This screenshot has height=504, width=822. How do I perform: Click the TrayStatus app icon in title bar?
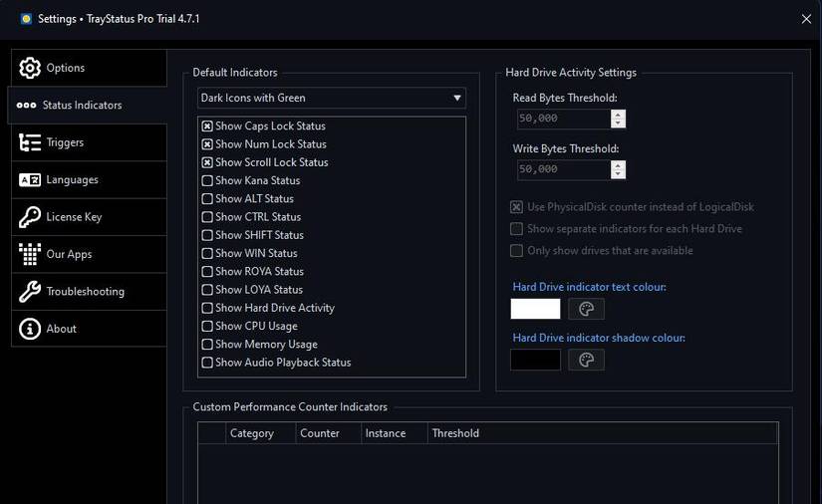[26, 19]
